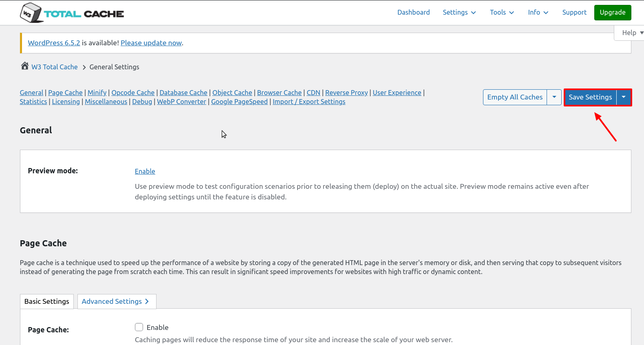Open Empty All Caches dropdown arrow
This screenshot has width=644, height=345.
554,97
